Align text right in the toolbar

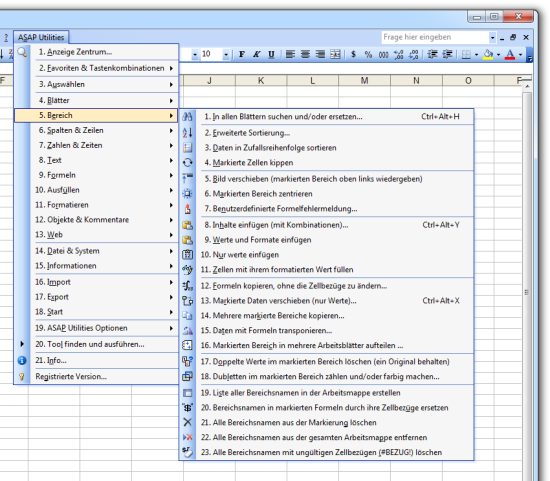coord(320,54)
